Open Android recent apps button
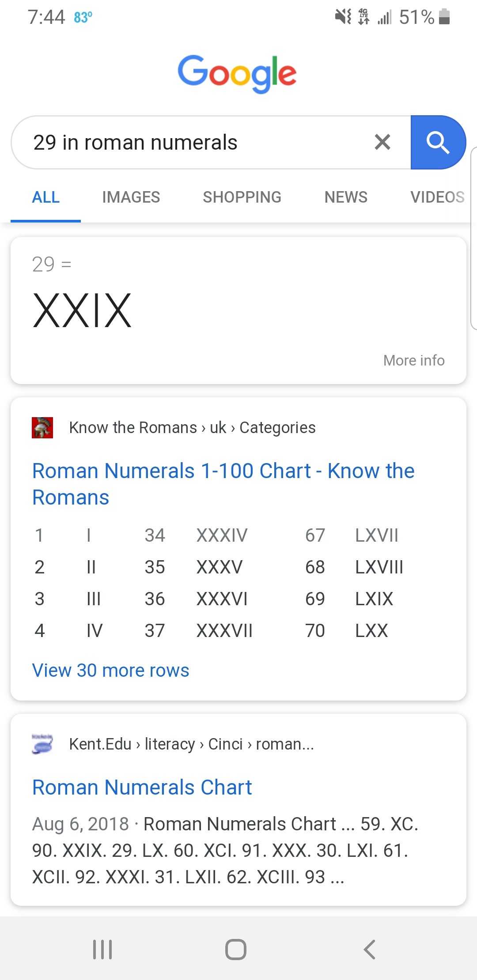477x980 pixels. pyautogui.click(x=102, y=949)
